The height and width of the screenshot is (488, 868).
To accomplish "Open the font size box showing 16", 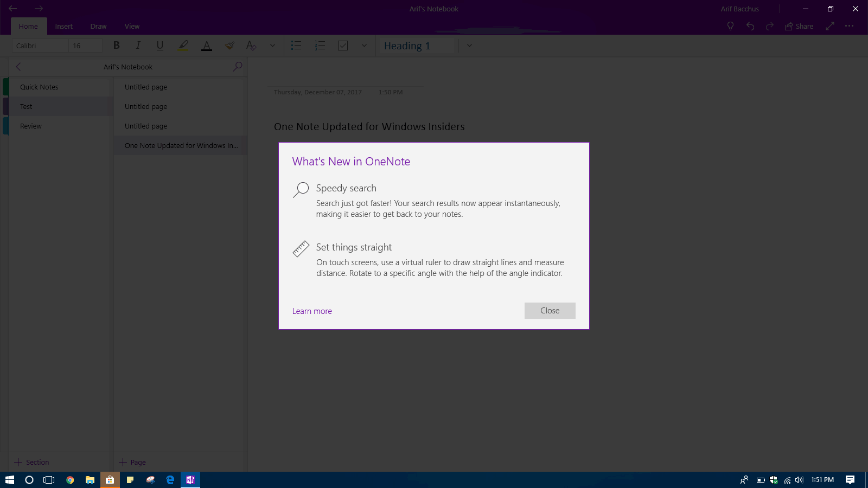I will 86,46.
